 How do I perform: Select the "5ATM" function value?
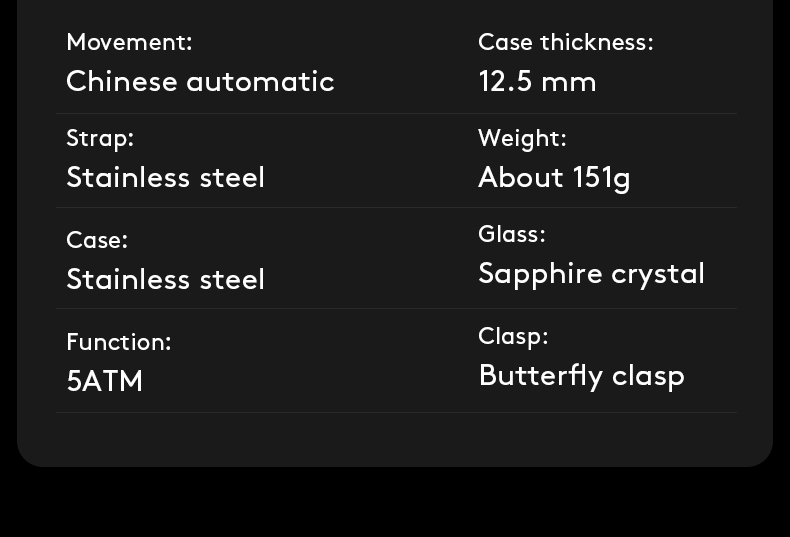pyautogui.click(x=105, y=381)
